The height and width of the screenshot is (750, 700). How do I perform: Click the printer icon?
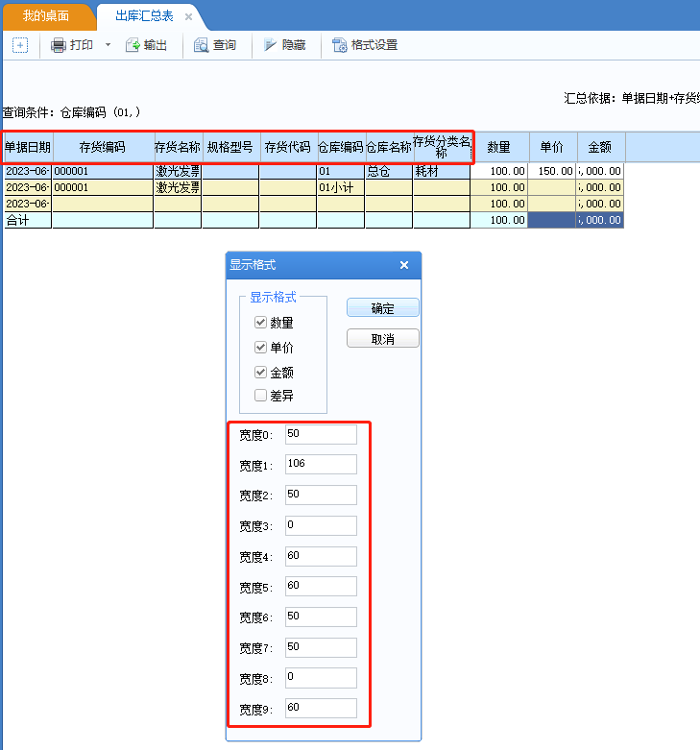click(x=59, y=45)
